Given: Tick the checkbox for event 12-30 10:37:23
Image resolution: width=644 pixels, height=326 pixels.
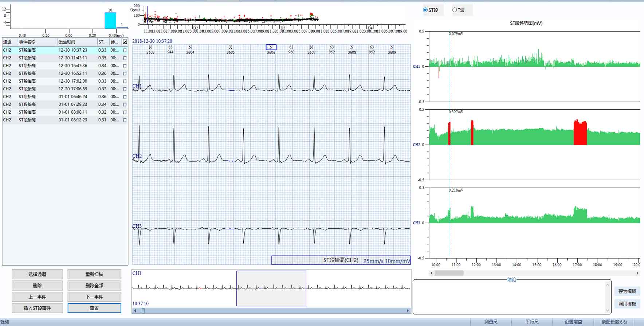Looking at the screenshot, I should coord(125,50).
